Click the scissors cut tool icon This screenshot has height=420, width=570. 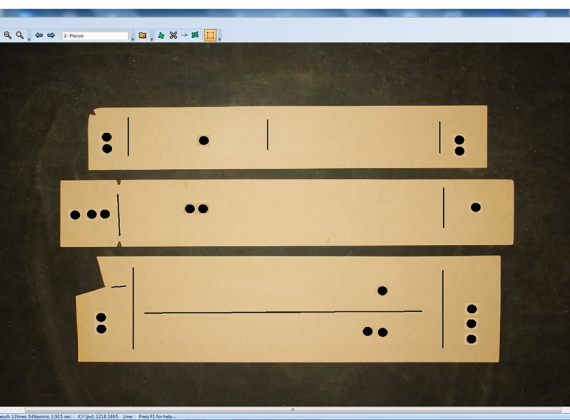tap(173, 35)
